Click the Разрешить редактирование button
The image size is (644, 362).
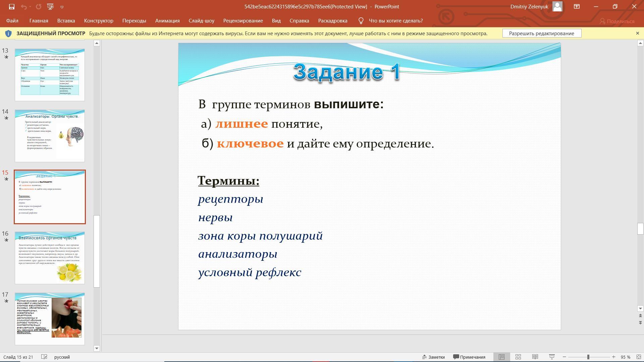(541, 33)
